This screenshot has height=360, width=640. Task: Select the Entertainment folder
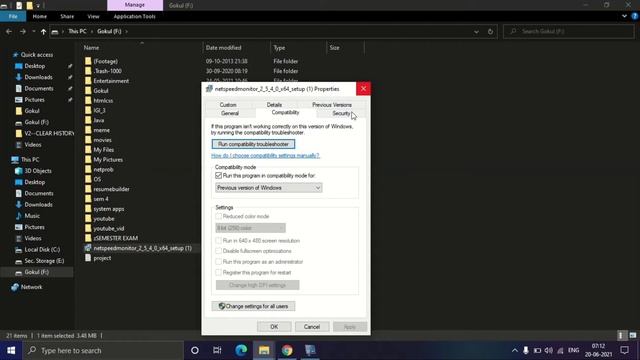coord(111,81)
